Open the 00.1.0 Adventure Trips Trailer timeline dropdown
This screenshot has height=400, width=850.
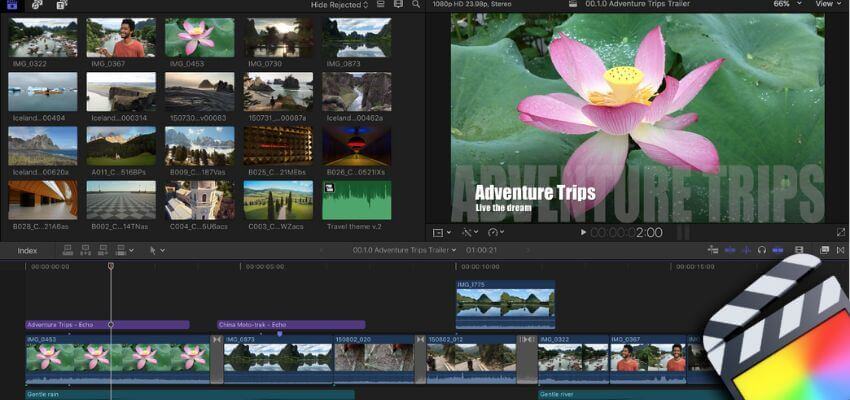click(404, 250)
